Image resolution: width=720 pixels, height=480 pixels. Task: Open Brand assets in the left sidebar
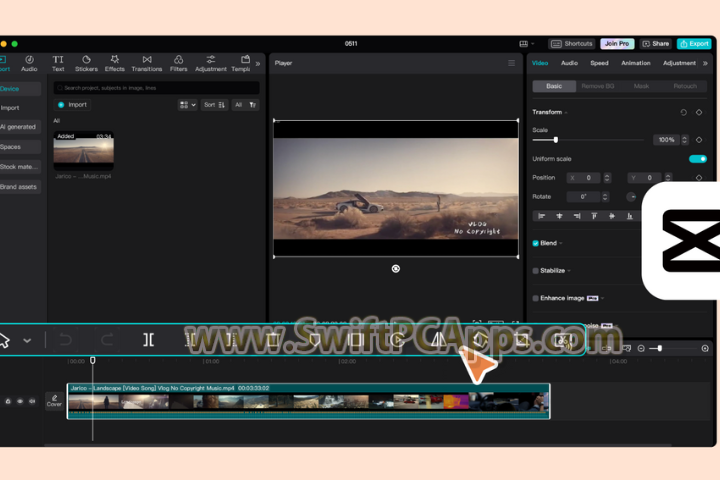pos(18,187)
